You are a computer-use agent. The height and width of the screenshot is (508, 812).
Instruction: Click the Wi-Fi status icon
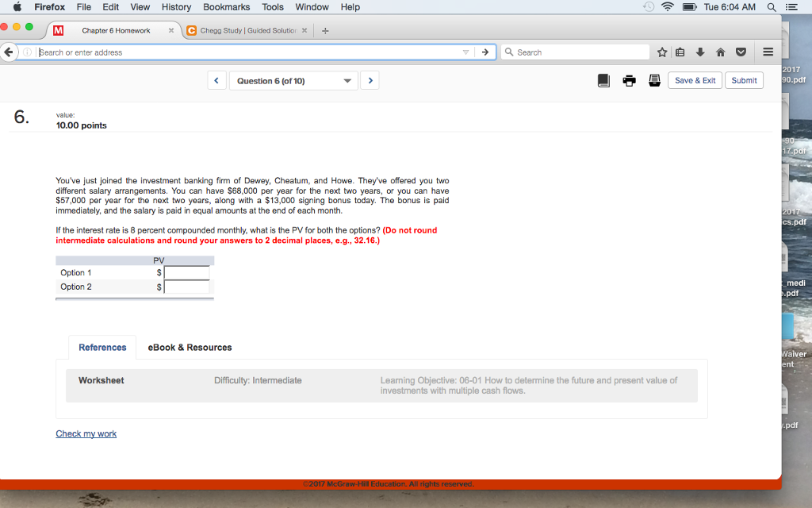pyautogui.click(x=668, y=6)
